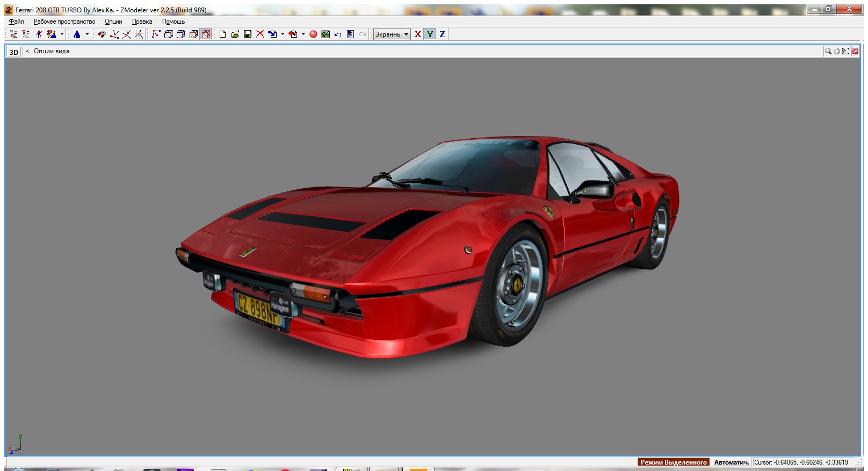Screen dimensions: 868x471
Task: Click the first red-line axis tool after the magnet
Action: point(114,34)
